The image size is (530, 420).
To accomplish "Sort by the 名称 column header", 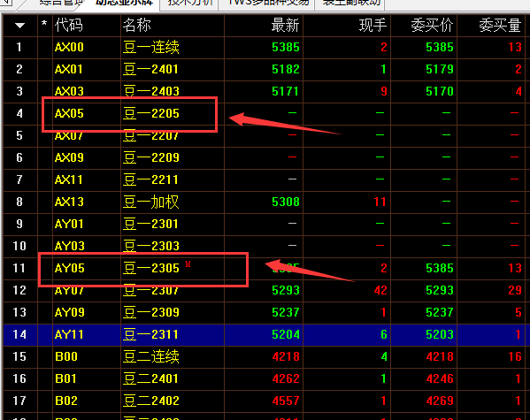I will [136, 26].
